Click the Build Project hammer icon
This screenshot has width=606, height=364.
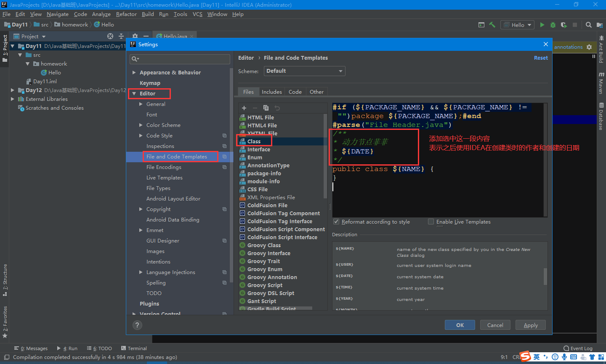[x=492, y=25]
